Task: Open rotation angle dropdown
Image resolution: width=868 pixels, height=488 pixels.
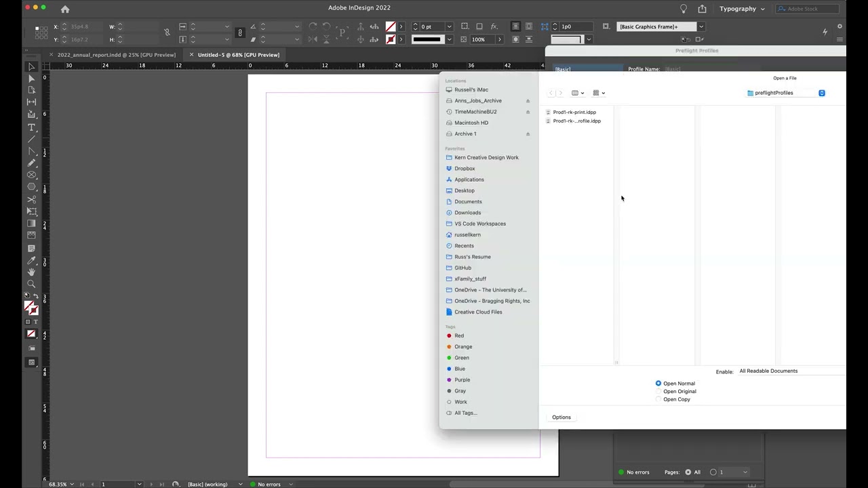Action: pyautogui.click(x=296, y=26)
